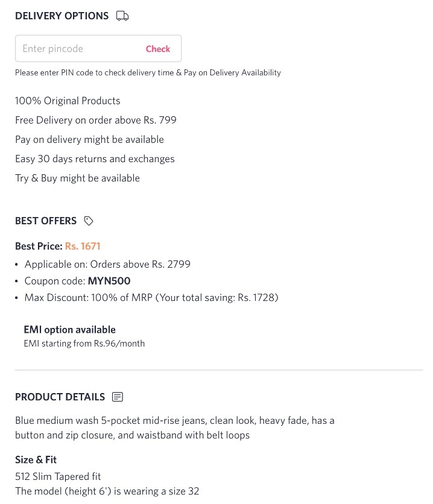The image size is (433, 504).
Task: Click Try & Buy might be available
Action: (77, 178)
